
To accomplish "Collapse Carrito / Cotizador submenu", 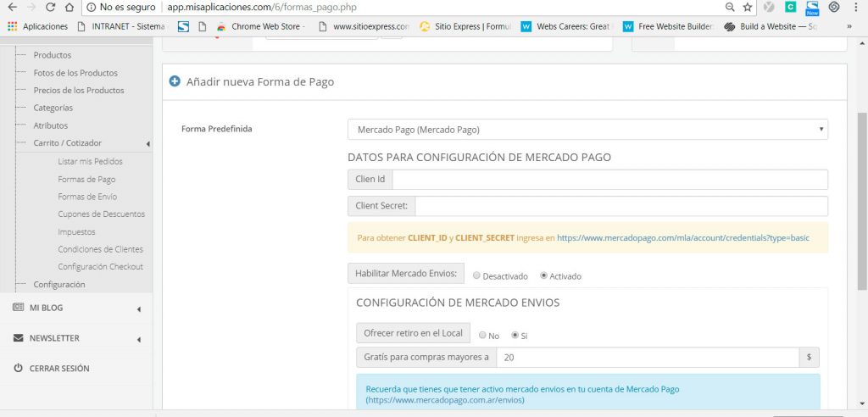I will (147, 143).
